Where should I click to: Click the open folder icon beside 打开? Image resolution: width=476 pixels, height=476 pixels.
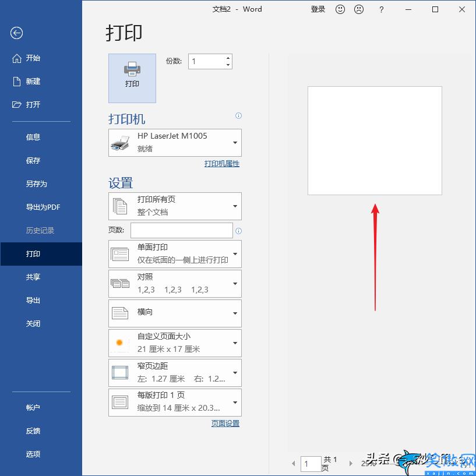(17, 105)
